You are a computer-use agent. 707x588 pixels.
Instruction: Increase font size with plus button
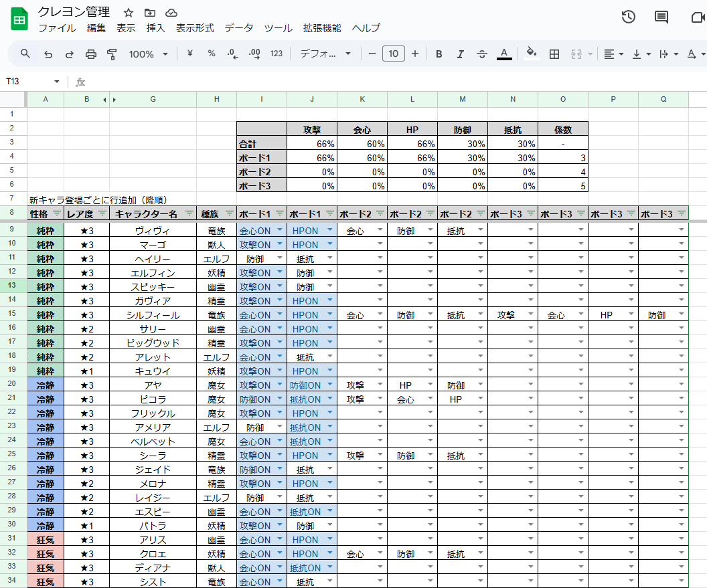click(415, 54)
